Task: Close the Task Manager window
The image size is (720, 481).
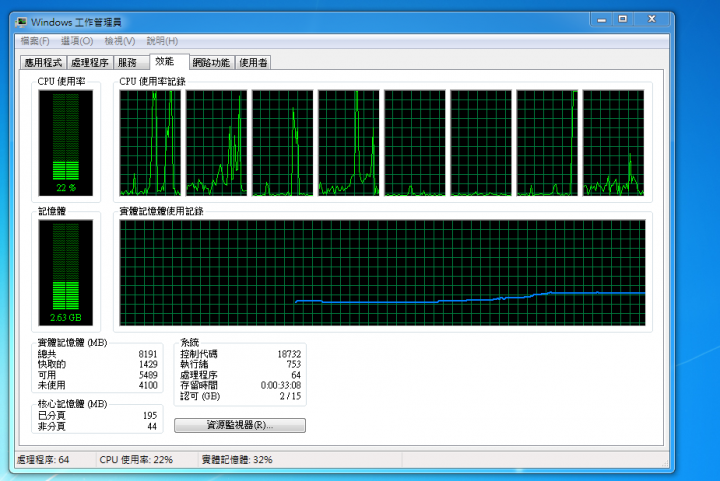Action: (x=652, y=19)
